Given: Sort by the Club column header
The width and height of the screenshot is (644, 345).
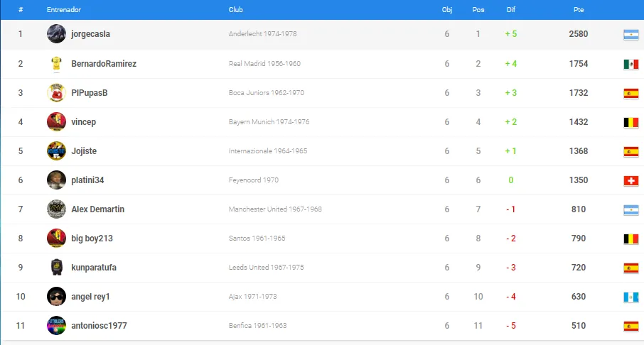Looking at the screenshot, I should tap(236, 9).
